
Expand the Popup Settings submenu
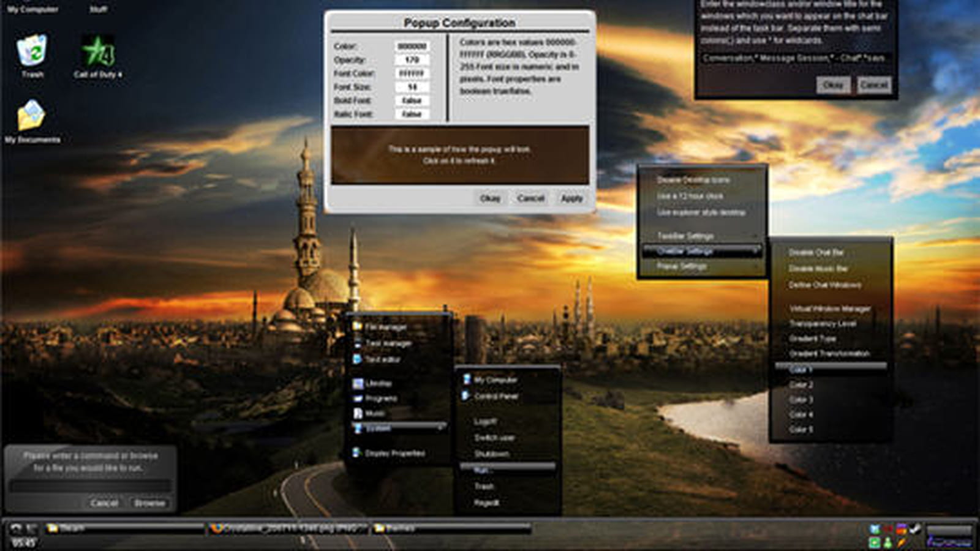pos(701,266)
